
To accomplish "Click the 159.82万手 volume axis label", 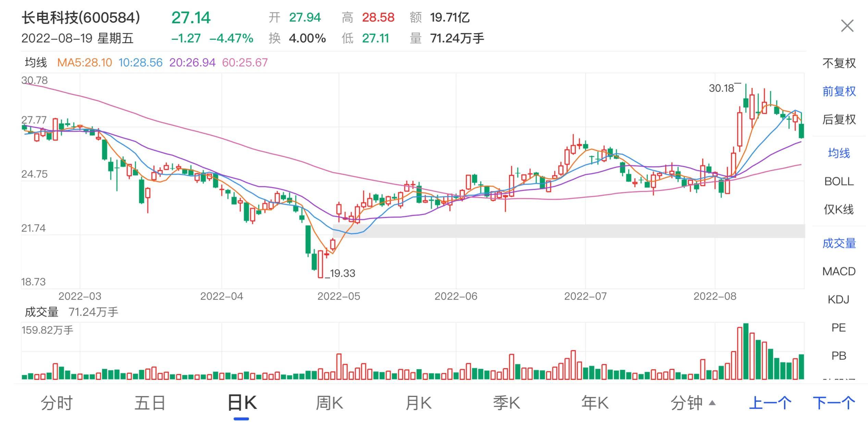I will [x=47, y=330].
